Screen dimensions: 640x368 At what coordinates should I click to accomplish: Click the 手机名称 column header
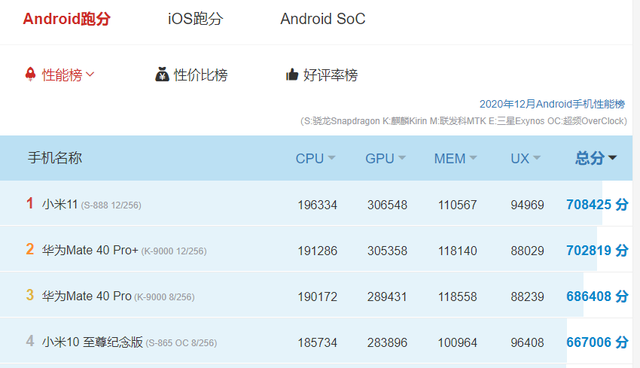click(x=55, y=158)
